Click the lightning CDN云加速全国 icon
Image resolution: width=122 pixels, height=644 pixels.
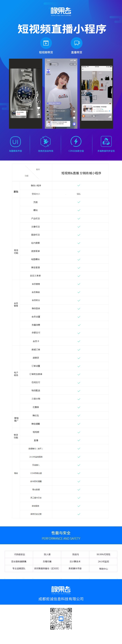pos(76,142)
